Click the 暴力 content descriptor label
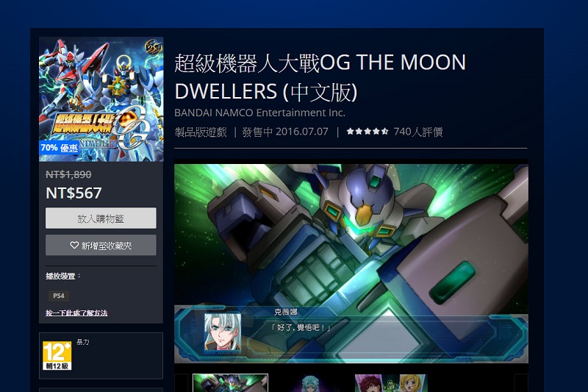Screen dimensions: 588x392 click(x=83, y=342)
